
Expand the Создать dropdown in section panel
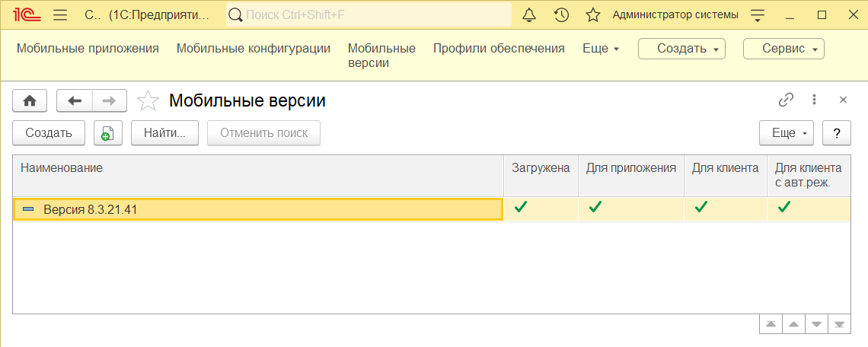[x=681, y=49]
